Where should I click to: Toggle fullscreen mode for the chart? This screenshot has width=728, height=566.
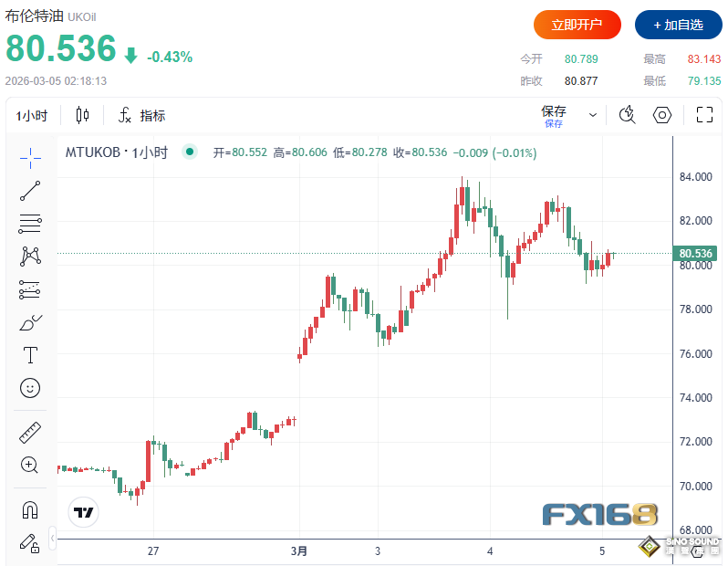coord(704,115)
